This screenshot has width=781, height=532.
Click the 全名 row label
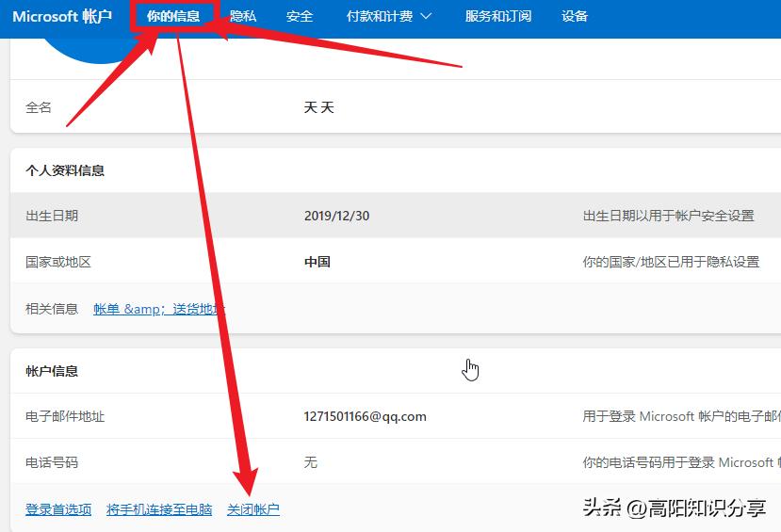coord(39,107)
